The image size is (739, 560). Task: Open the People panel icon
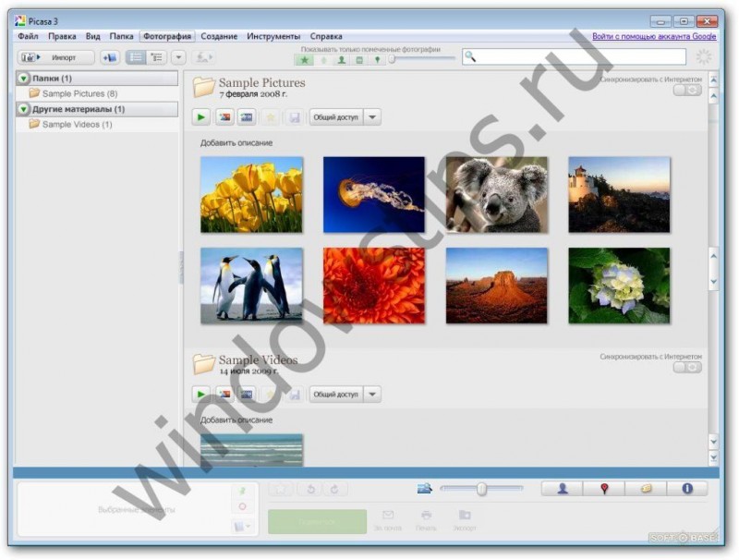click(562, 489)
